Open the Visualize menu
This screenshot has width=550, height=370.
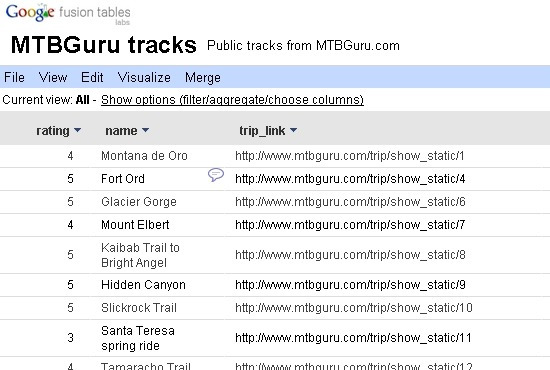144,77
